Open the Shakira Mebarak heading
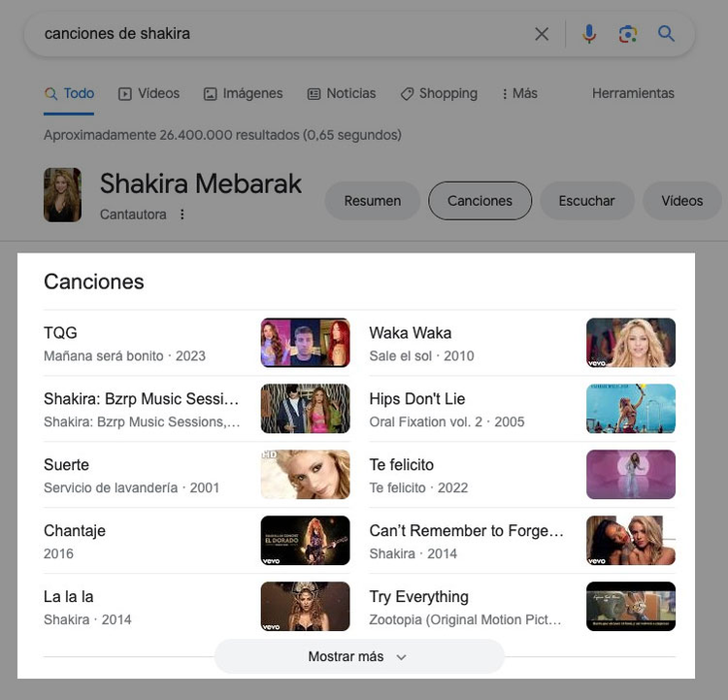The width and height of the screenshot is (728, 700). coord(201,183)
